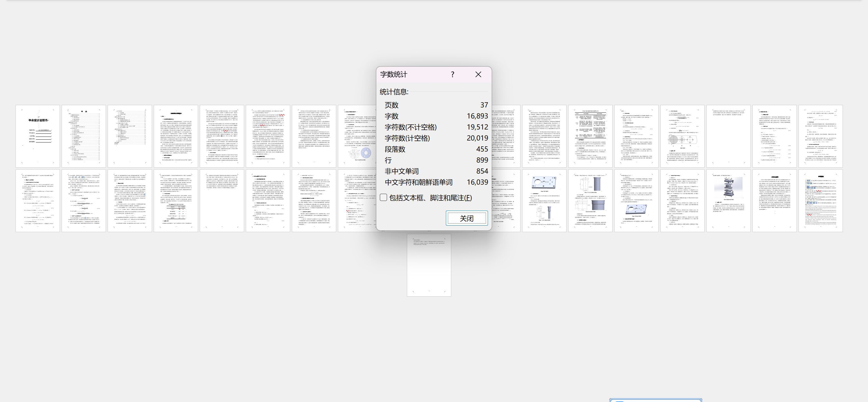Enable 包括文本框、脚注和尾注 checkbox
Viewport: 868px width, 402px height.
pyautogui.click(x=383, y=198)
